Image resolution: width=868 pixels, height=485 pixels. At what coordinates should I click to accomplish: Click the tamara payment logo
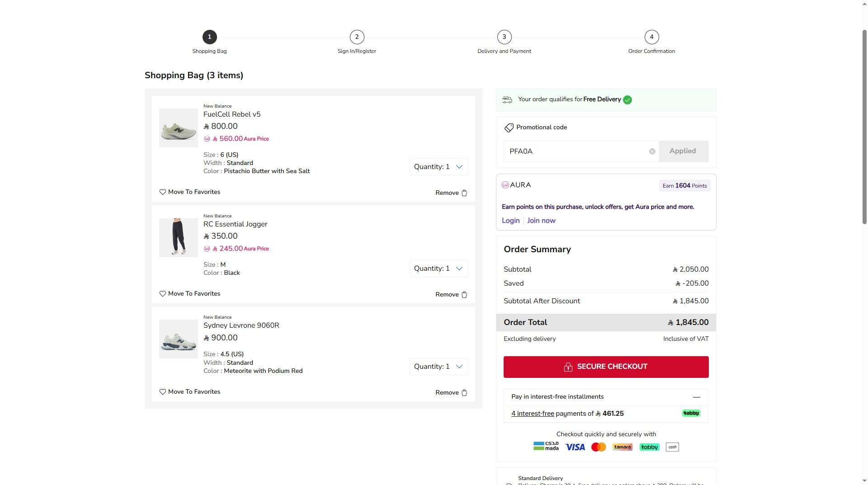623,447
